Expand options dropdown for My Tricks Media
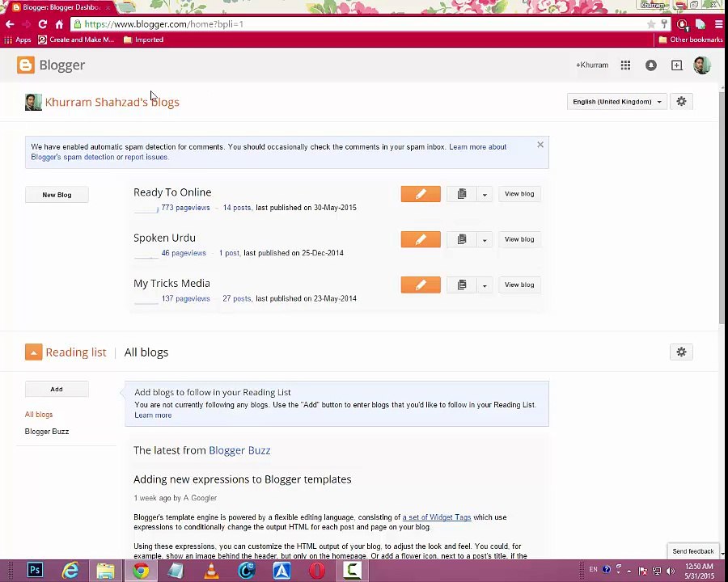Image resolution: width=728 pixels, height=582 pixels. pyautogui.click(x=485, y=285)
